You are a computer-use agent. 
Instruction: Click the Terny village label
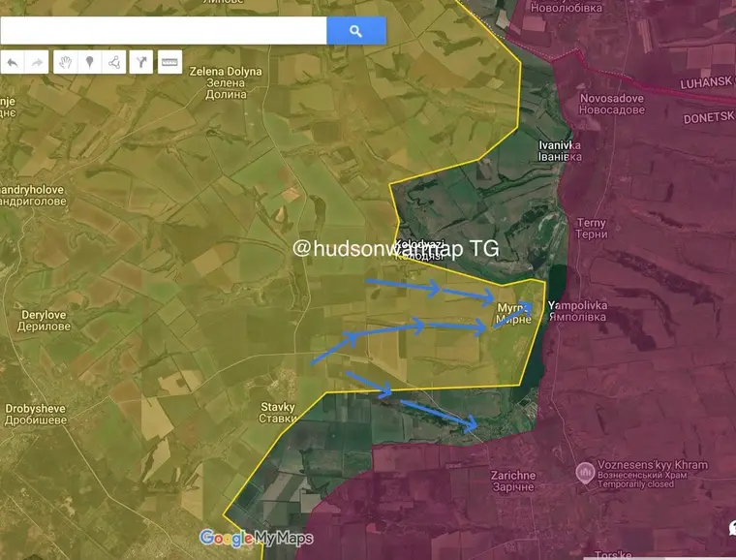(592, 228)
